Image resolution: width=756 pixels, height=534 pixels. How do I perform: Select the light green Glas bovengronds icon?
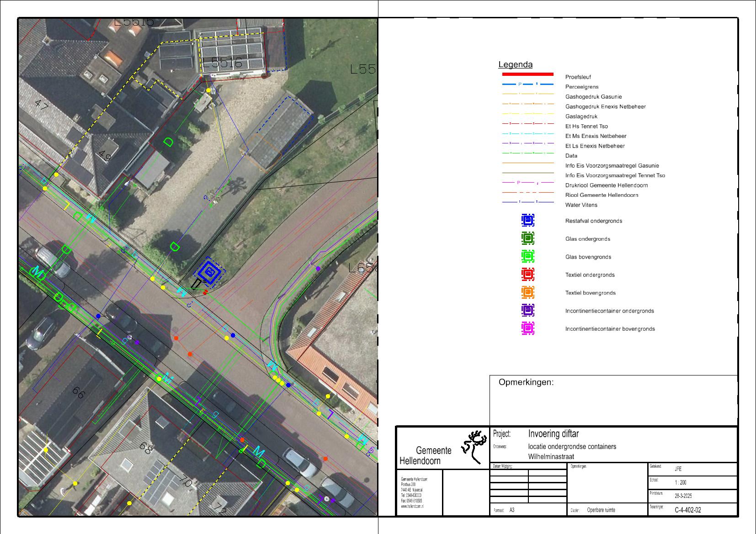point(527,257)
